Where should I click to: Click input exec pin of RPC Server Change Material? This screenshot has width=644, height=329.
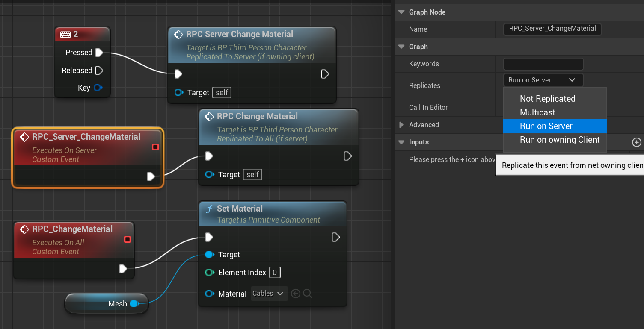(x=178, y=74)
